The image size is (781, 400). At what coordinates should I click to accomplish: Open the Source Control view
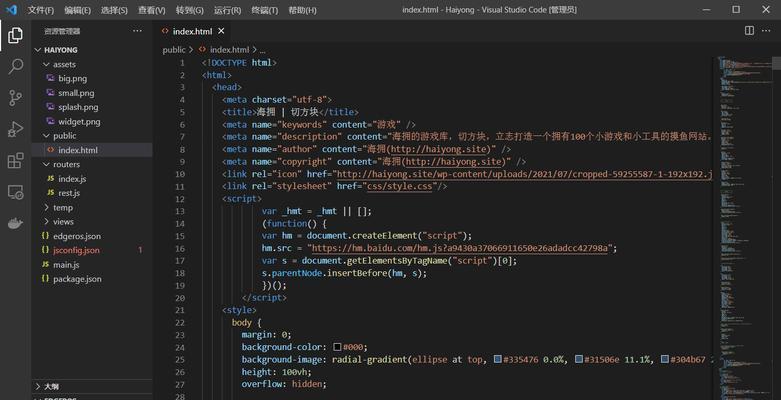[x=15, y=98]
